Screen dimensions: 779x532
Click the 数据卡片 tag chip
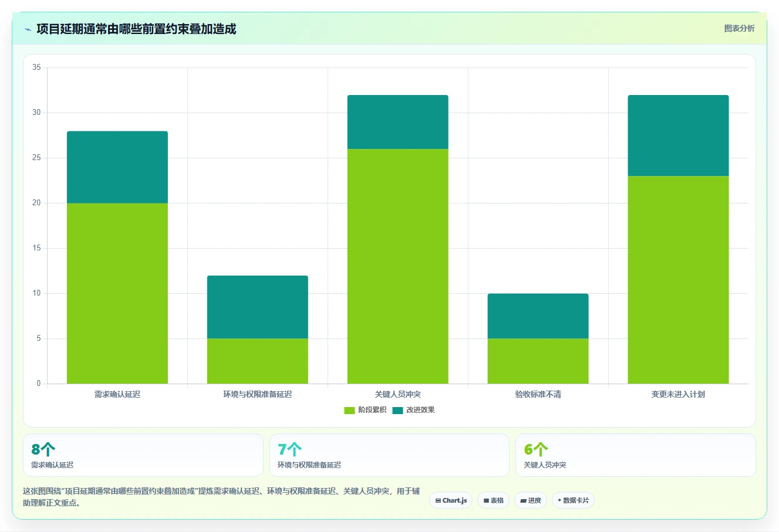click(x=573, y=500)
